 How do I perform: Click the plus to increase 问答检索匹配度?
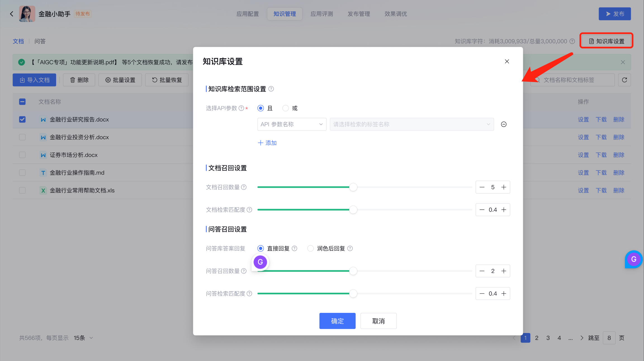pyautogui.click(x=504, y=294)
